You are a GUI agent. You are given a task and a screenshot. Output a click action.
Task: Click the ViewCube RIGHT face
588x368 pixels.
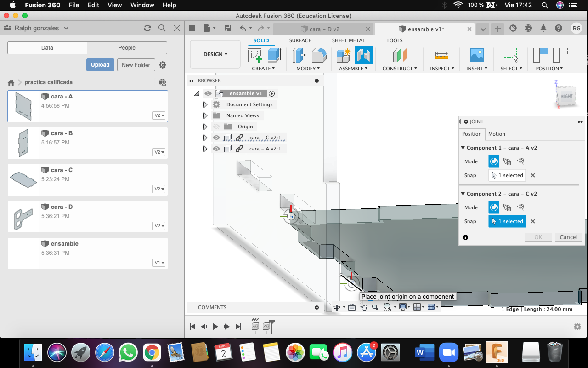566,97
